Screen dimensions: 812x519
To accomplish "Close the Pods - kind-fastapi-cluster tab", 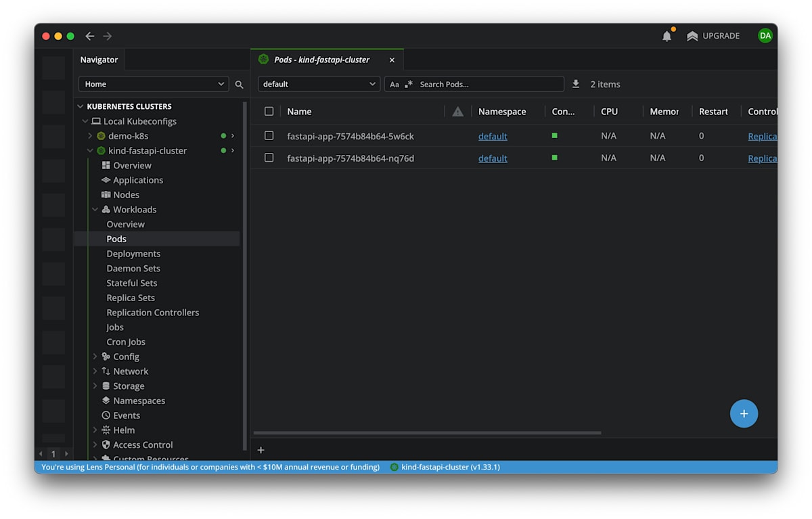I will [392, 60].
